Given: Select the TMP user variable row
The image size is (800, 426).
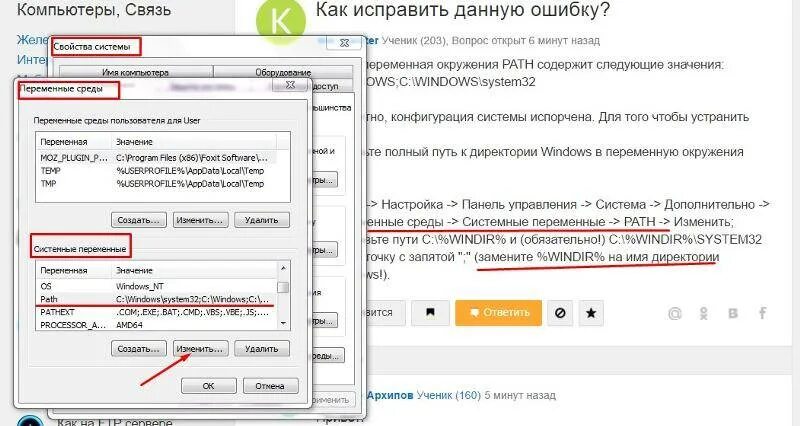Looking at the screenshot, I should click(x=157, y=183).
